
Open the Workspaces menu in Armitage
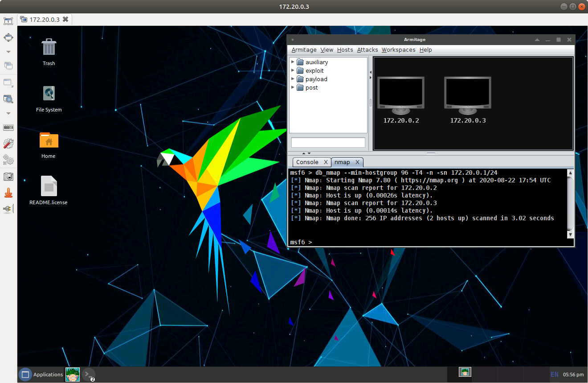pos(399,50)
